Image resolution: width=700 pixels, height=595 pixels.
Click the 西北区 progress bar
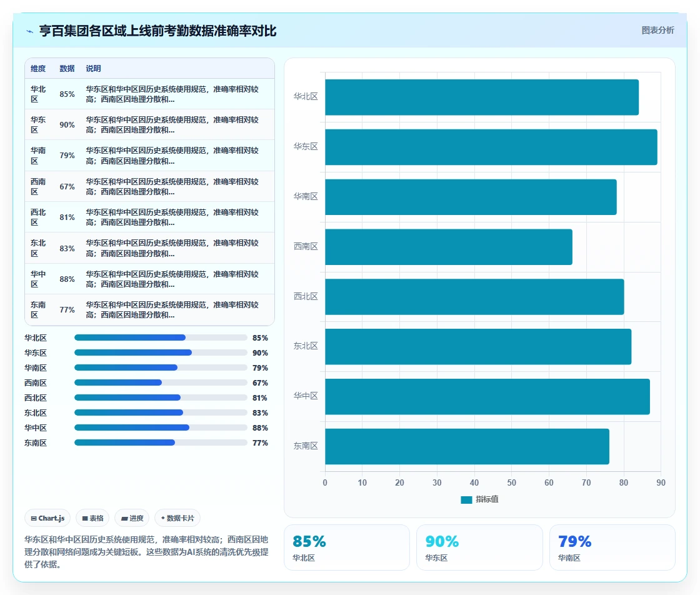tap(161, 397)
